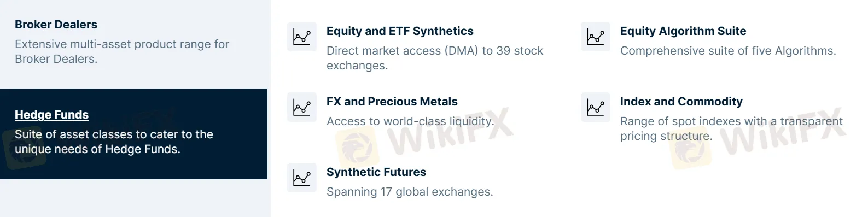The width and height of the screenshot is (868, 217).
Task: Click 'Extensive multi-asset product range' description
Action: point(122,51)
